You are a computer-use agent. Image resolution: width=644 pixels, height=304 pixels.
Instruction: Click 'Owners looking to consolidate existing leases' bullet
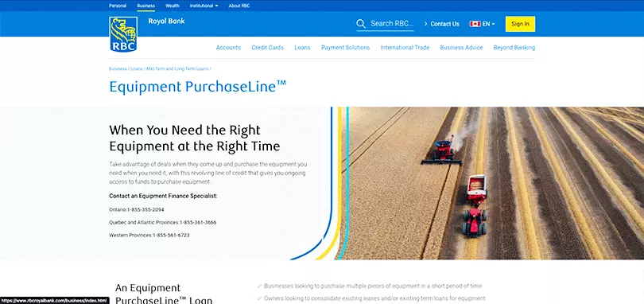(x=374, y=298)
